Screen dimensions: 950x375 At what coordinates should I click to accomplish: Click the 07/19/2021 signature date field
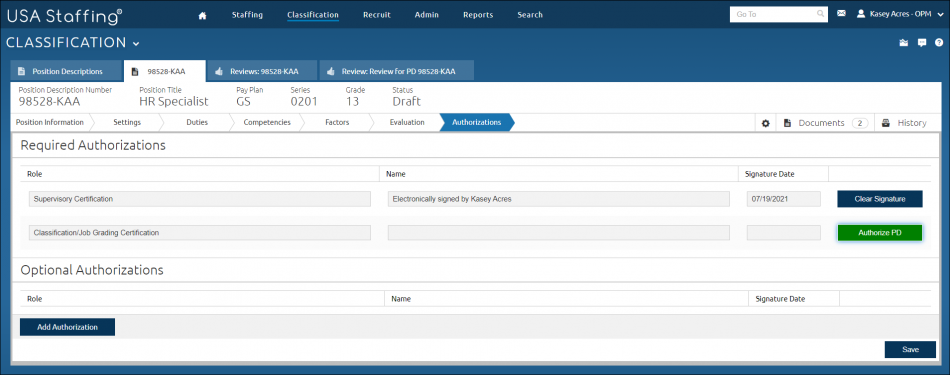784,199
